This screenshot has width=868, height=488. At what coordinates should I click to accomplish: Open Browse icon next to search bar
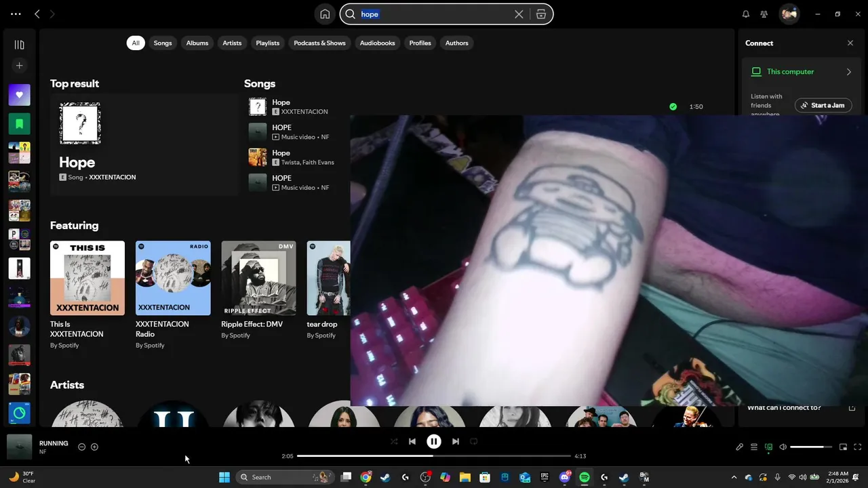coord(541,14)
